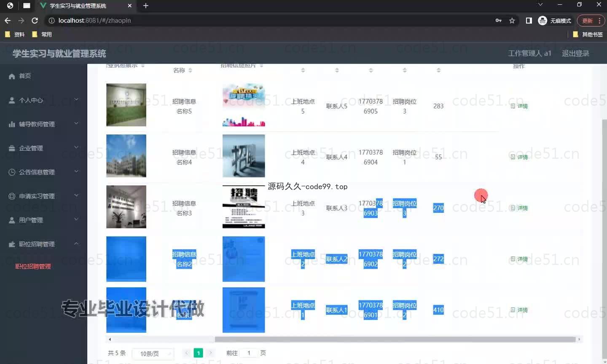607x364 pixels.
Task: Click the 工作管理人 a1 user label
Action: pos(529,53)
